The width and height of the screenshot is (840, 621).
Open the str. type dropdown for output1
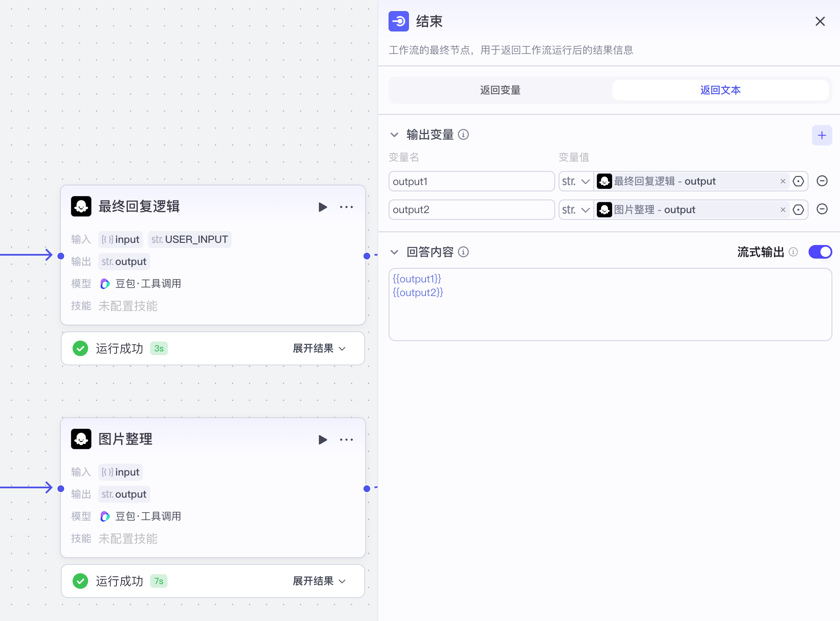[x=576, y=181]
